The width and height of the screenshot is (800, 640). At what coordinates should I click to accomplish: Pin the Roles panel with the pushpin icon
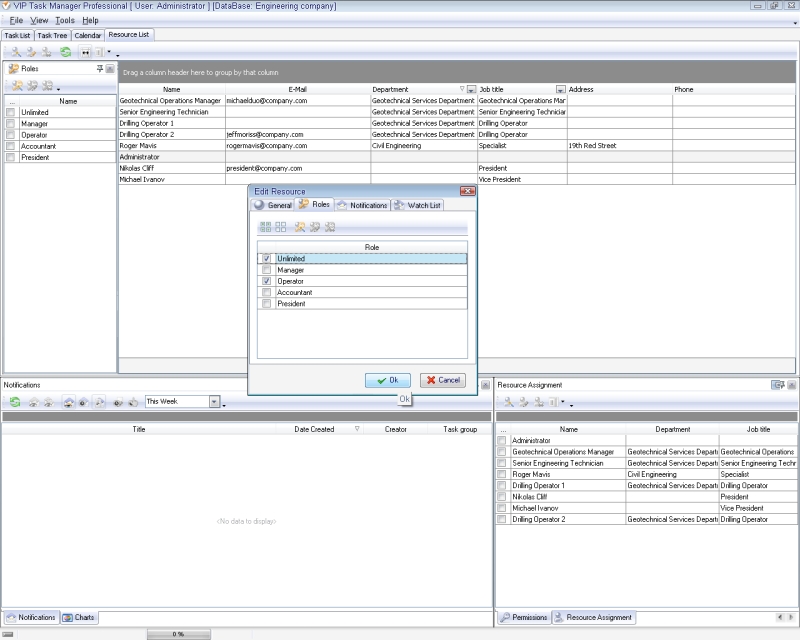[100, 68]
